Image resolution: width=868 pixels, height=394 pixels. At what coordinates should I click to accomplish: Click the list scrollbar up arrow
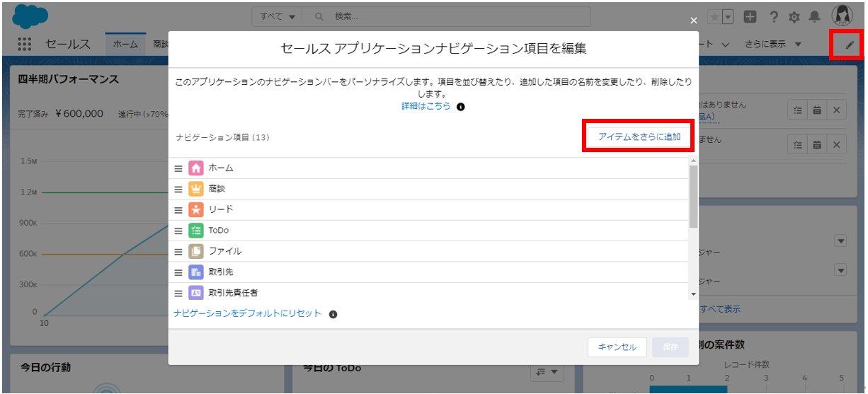pyautogui.click(x=693, y=162)
